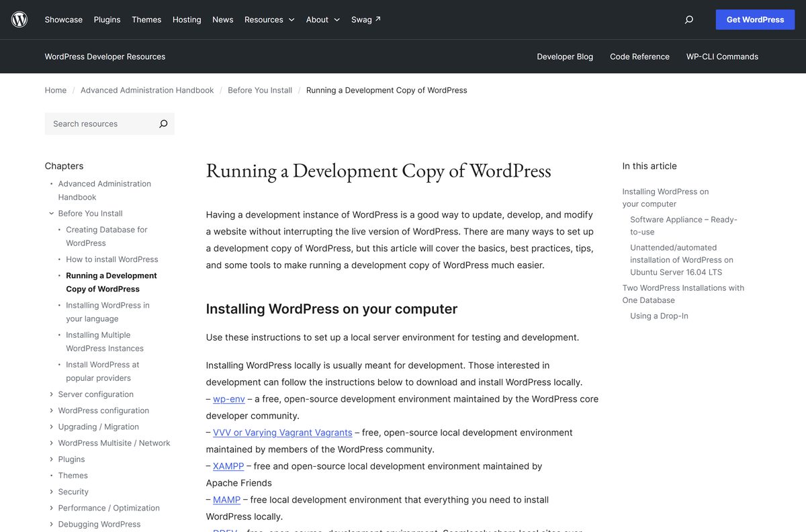Follow the XAMPP link
This screenshot has height=532, width=806.
(228, 466)
